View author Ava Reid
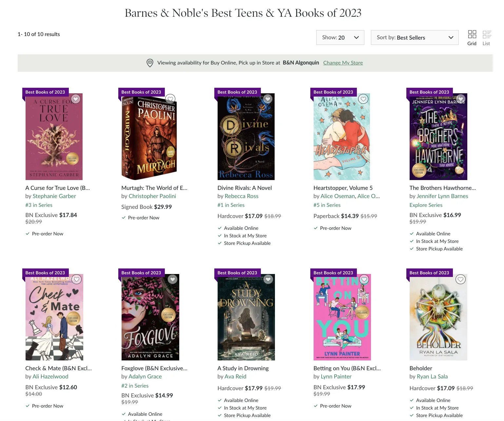 point(236,376)
